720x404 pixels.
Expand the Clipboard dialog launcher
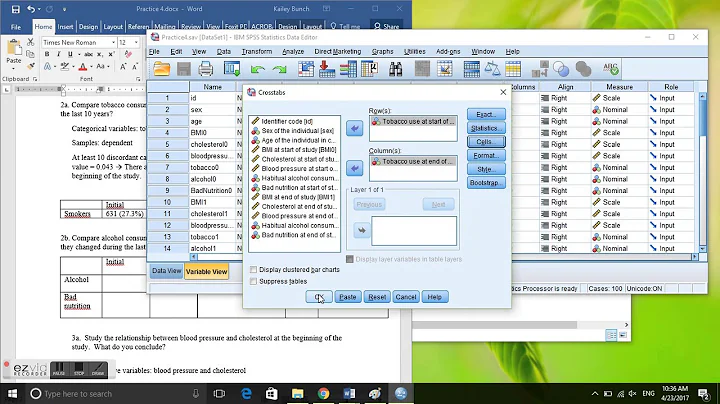pos(35,79)
